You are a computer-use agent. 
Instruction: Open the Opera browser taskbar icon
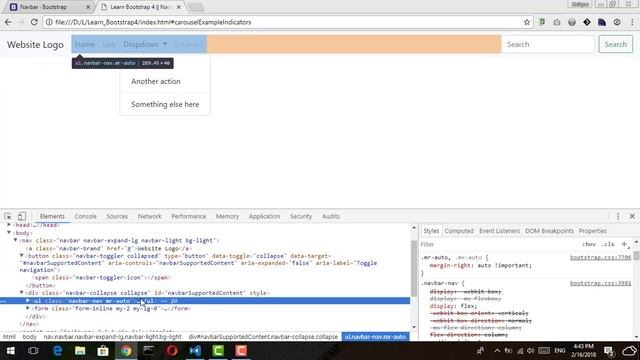coord(172,351)
